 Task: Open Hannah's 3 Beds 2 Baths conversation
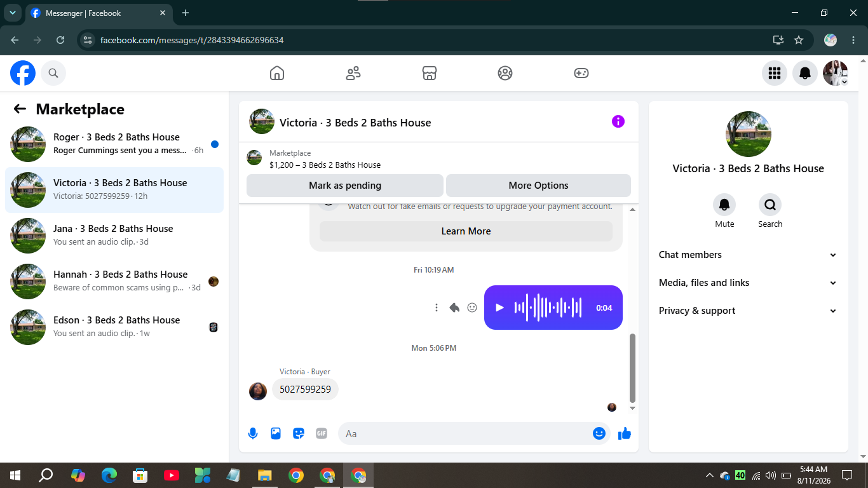tap(114, 281)
